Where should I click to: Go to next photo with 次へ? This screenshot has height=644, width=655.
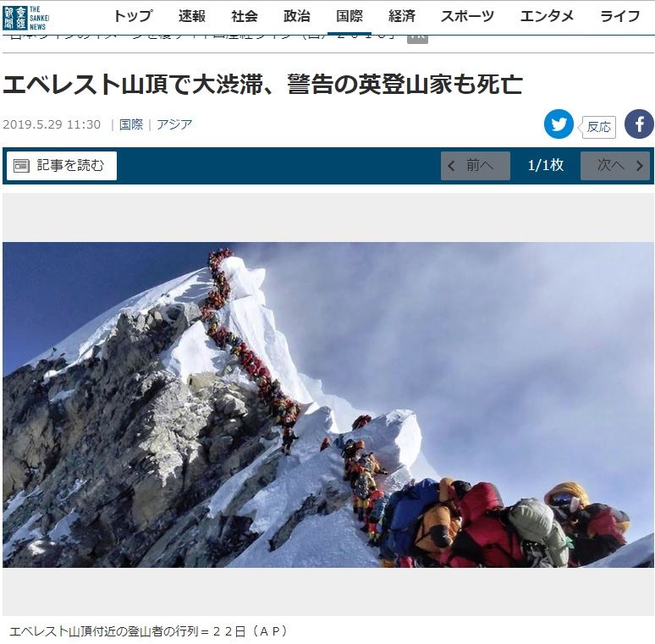[615, 166]
